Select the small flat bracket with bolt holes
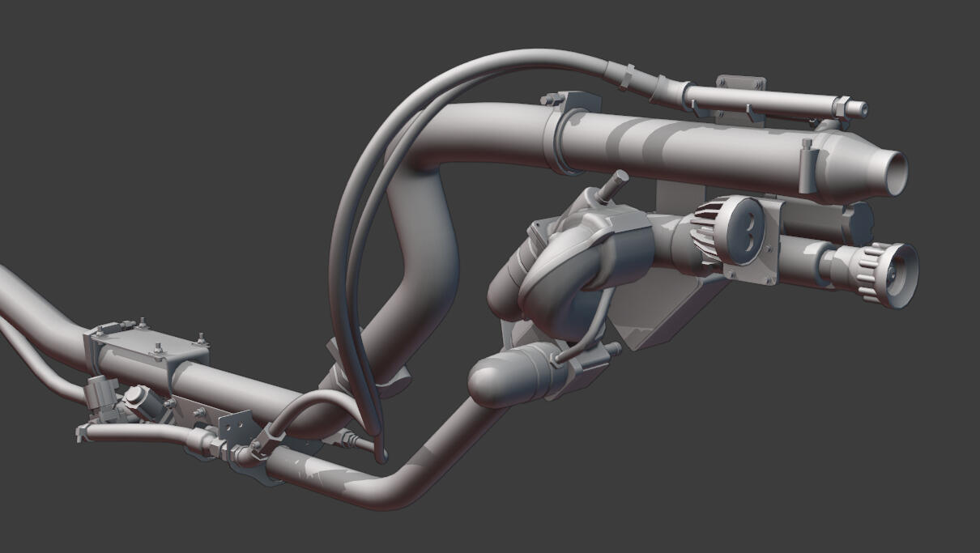 pyautogui.click(x=235, y=423)
